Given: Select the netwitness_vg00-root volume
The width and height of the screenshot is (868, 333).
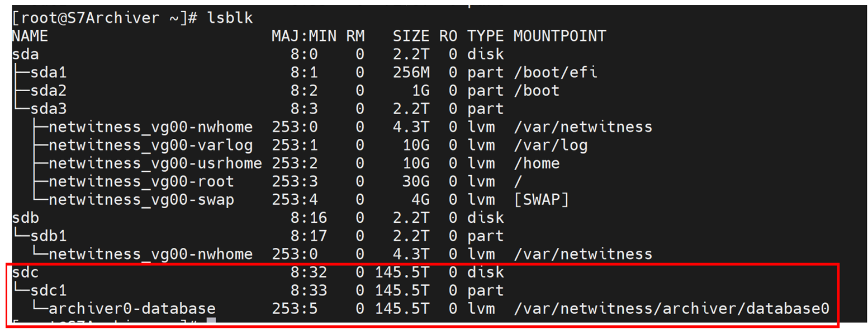Looking at the screenshot, I should pos(141,182).
